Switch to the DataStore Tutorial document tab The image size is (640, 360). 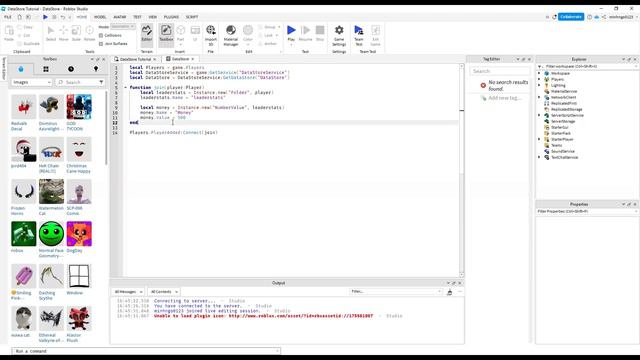pyautogui.click(x=135, y=59)
